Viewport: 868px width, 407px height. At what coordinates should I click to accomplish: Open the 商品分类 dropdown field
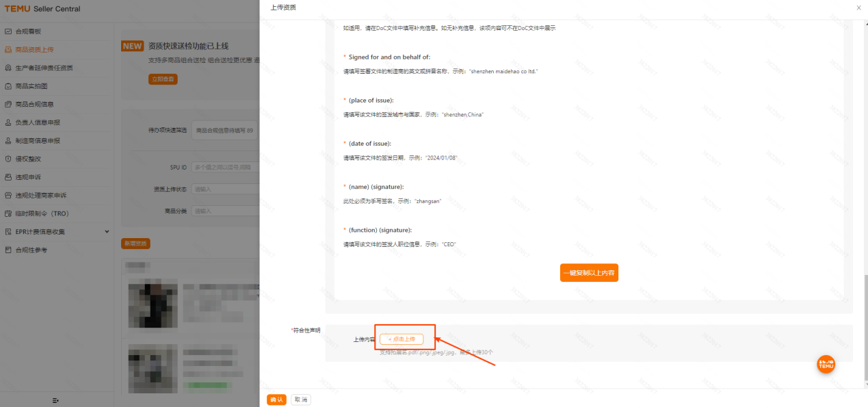pyautogui.click(x=225, y=211)
